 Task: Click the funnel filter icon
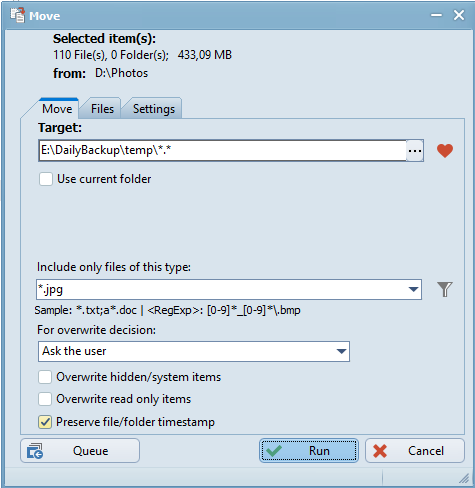click(445, 289)
